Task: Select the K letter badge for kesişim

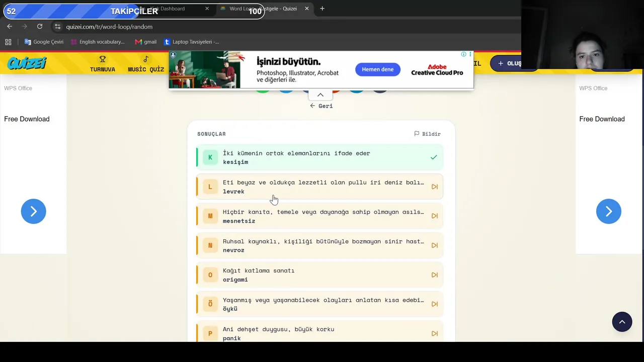Action: 210,157
